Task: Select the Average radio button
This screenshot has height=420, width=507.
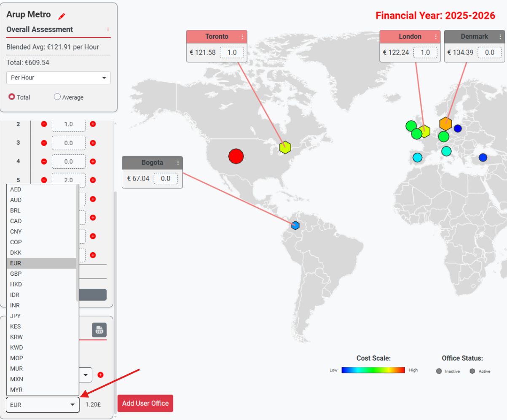Action: 57,97
